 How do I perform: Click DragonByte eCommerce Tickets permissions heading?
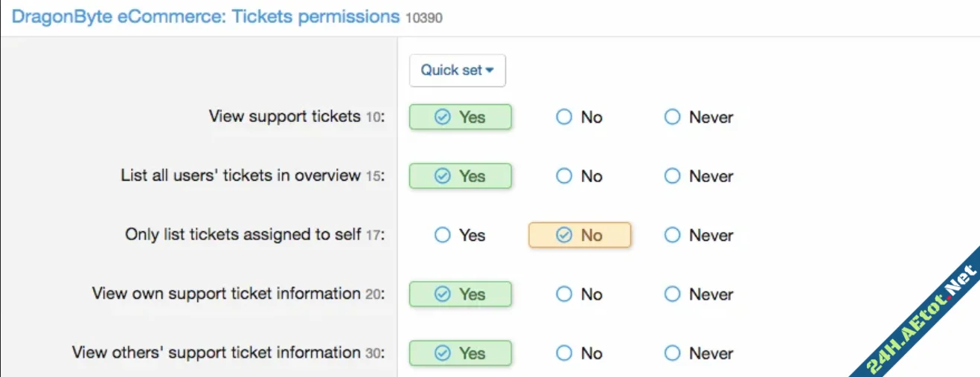(x=205, y=17)
